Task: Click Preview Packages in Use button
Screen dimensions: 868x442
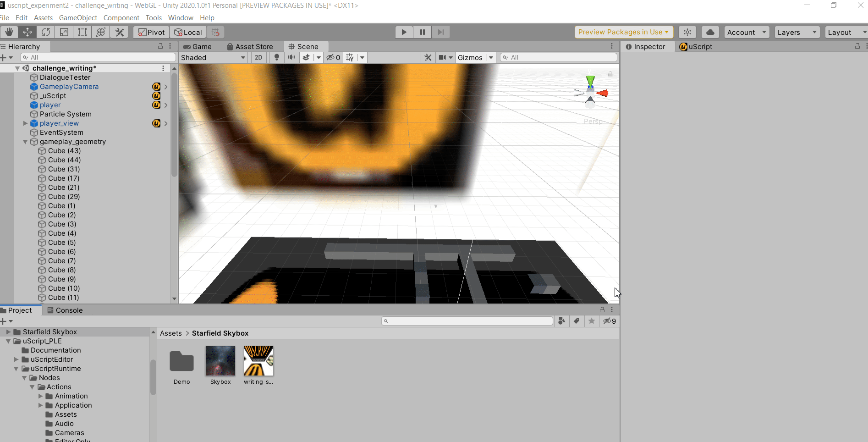Action: pos(623,32)
